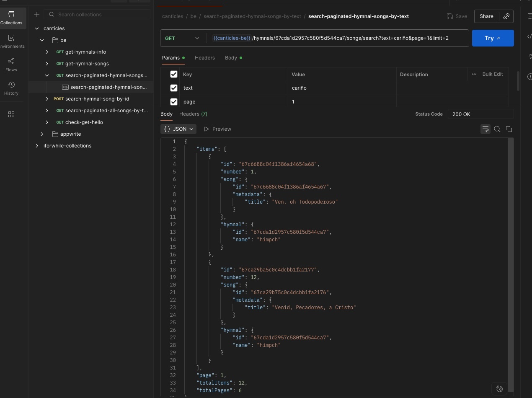
Task: Collapse the 'be' folder chevron
Action: (42, 40)
